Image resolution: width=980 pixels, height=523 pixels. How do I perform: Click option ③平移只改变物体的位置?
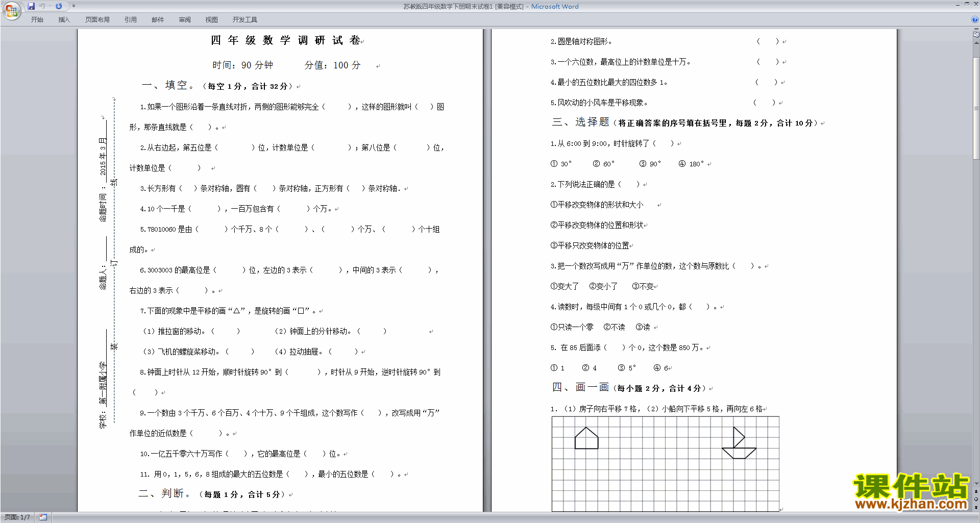pyautogui.click(x=590, y=245)
